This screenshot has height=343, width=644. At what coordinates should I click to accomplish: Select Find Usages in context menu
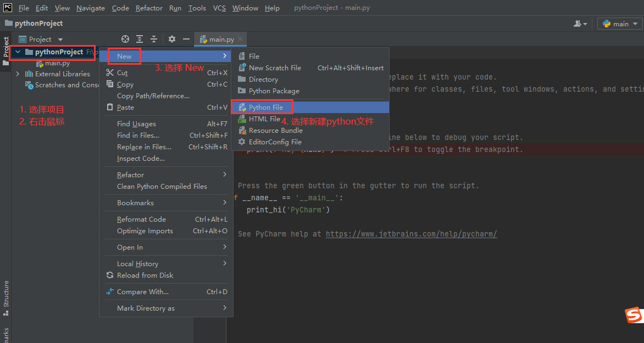(x=166, y=123)
